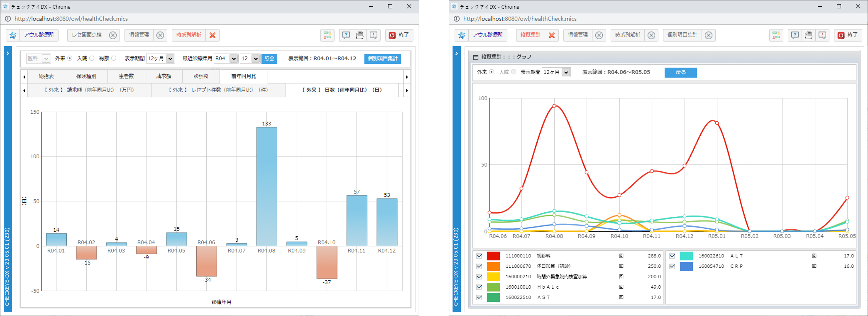Click the exclamation notice icon in right window

(x=822, y=35)
